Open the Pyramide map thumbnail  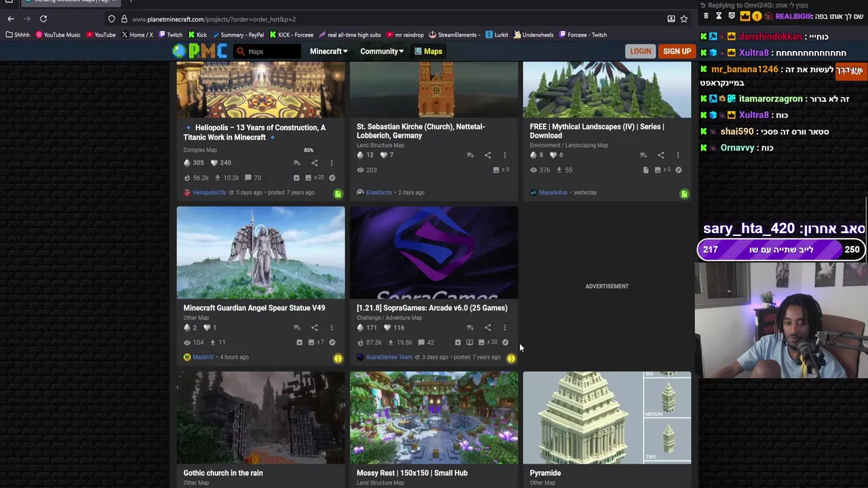[607, 418]
